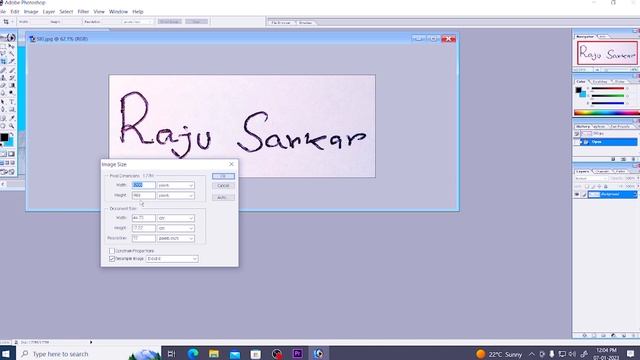Select the Type tool in toolbox
Image resolution: width=640 pixels, height=360 pixels.
click(11, 101)
